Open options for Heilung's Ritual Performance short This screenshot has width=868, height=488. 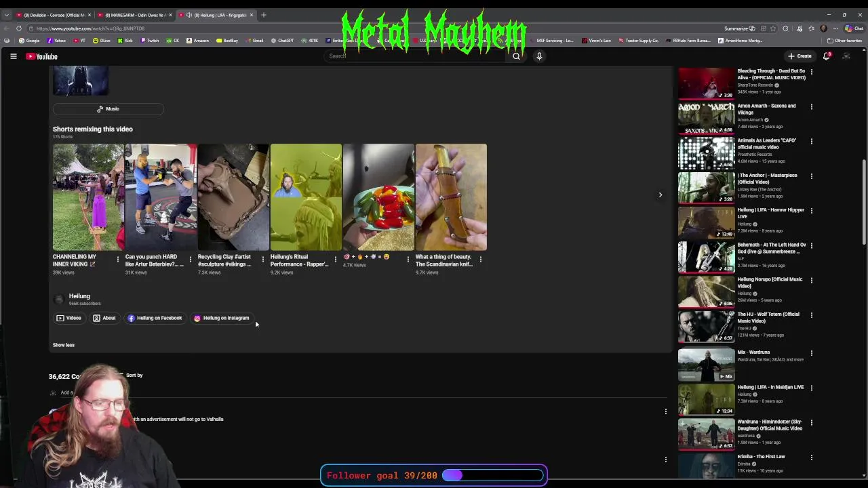tap(335, 260)
